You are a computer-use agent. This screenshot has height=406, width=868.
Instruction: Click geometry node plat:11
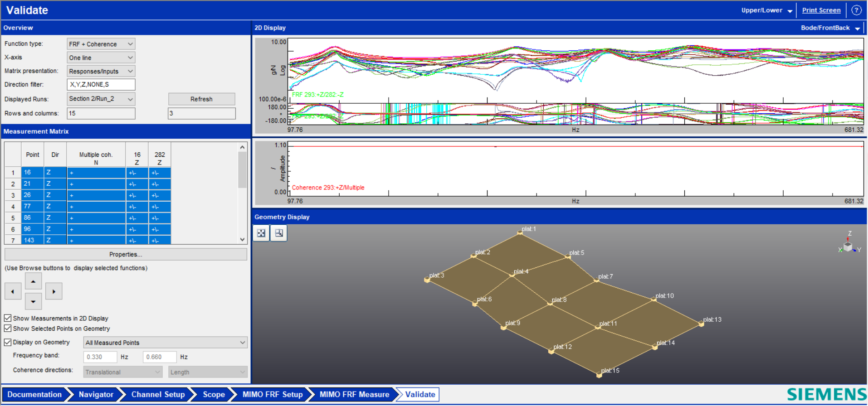(x=598, y=327)
